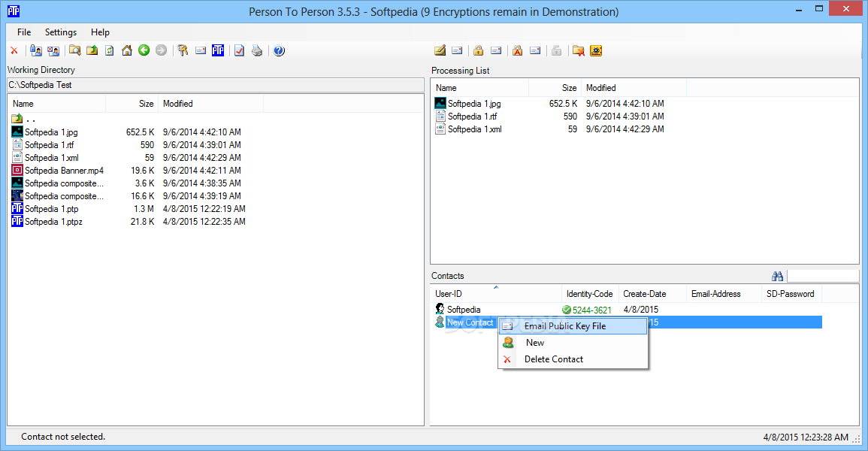Select the Softpedia composite file sized 16.6 K
This screenshot has height=451, width=868.
pyautogui.click(x=64, y=195)
